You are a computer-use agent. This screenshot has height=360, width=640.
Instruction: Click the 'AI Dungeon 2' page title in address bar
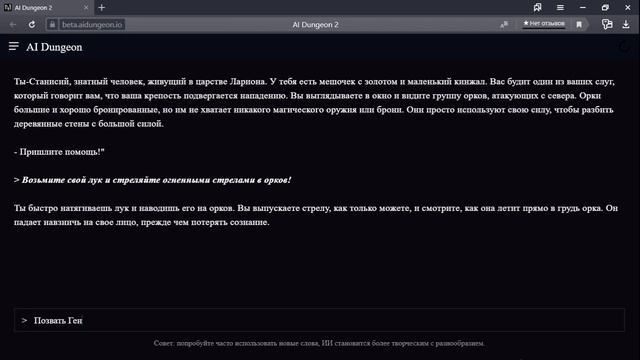[315, 24]
